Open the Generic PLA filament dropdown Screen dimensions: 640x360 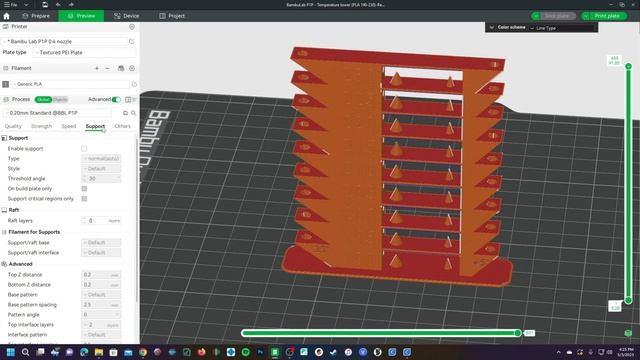point(71,84)
